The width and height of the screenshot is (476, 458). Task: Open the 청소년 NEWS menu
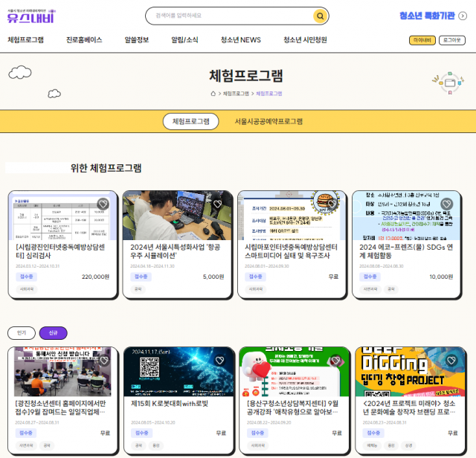click(x=240, y=40)
